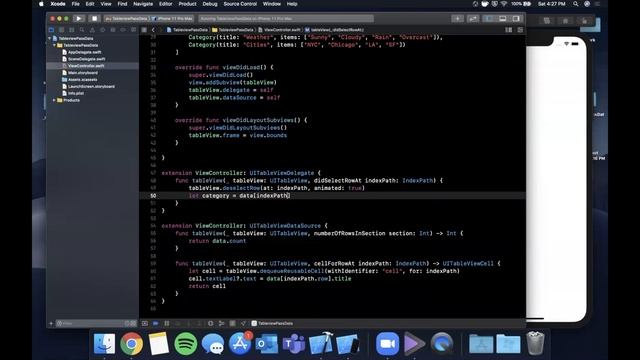Viewport: 640px width, 360px height.
Task: Open App Store from the Dock
Action: click(240, 343)
